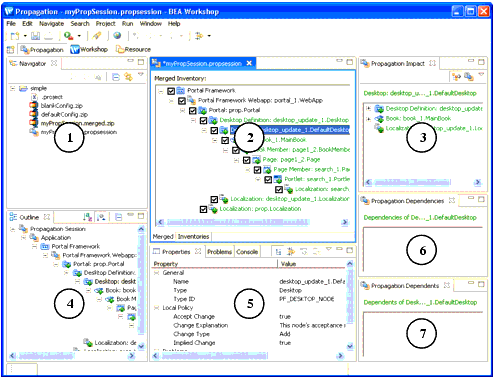Image resolution: width=494 pixels, height=378 pixels.
Task: Toggle Localization: desktop_update_1.Localization checkbox
Action: tap(214, 199)
